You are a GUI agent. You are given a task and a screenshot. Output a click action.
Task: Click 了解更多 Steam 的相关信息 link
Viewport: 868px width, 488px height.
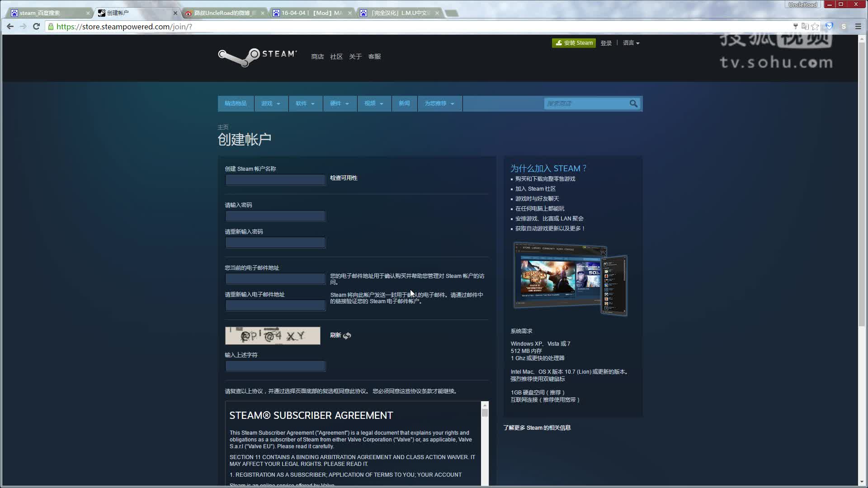pyautogui.click(x=537, y=427)
